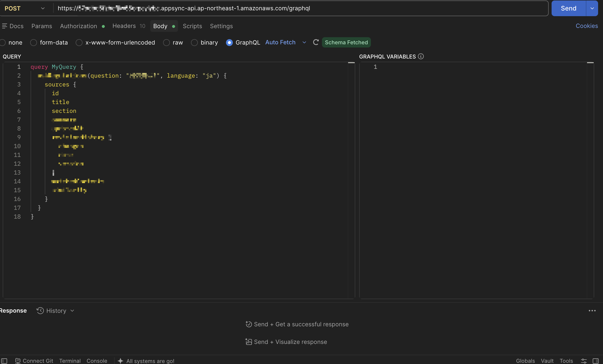Click the Docs list icon
The width and height of the screenshot is (603, 364).
(4, 26)
